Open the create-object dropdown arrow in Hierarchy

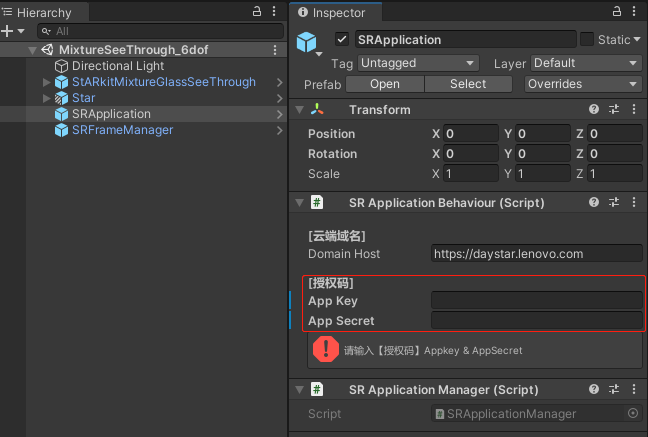[x=21, y=31]
